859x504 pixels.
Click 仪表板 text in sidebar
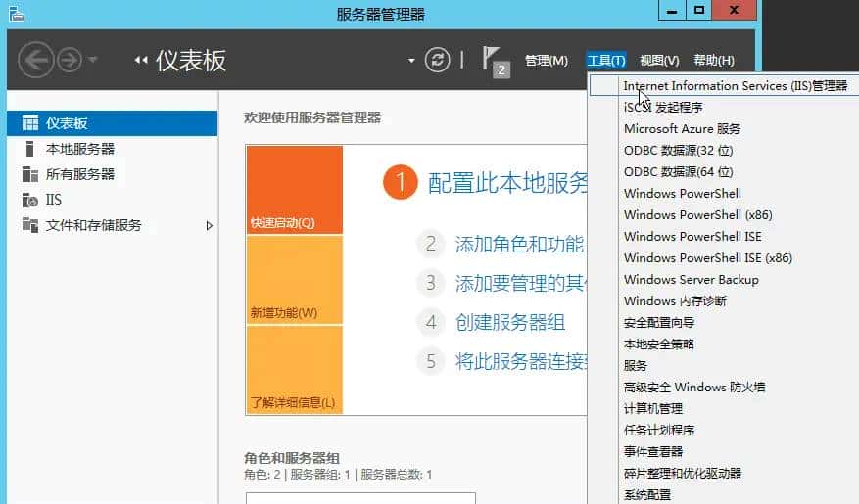coord(67,123)
